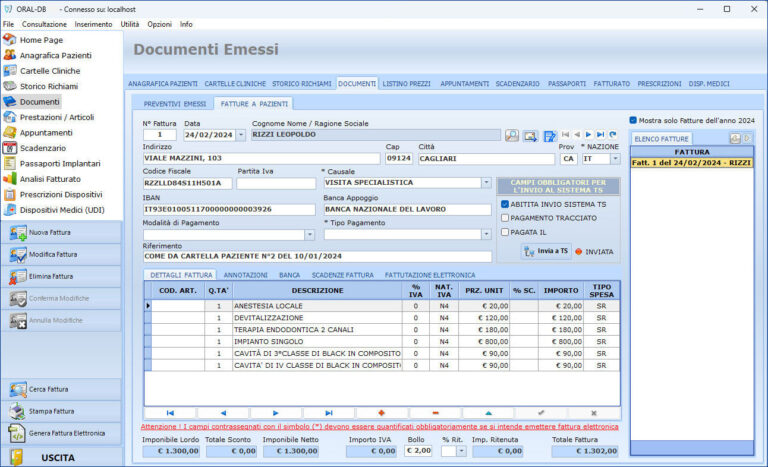Open the Nazione dropdown

pos(615,159)
